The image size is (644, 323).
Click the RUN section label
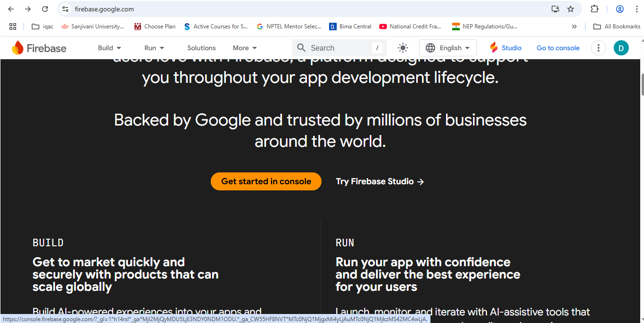pos(345,243)
